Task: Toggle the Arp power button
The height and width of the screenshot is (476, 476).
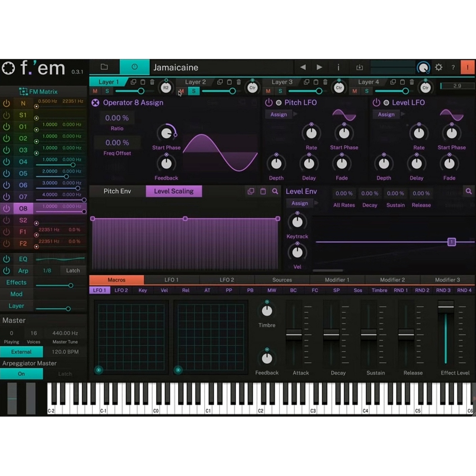Action: click(x=6, y=271)
